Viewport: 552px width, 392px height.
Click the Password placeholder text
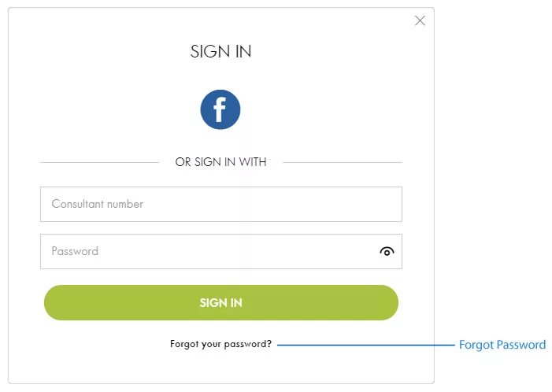pyautogui.click(x=75, y=251)
